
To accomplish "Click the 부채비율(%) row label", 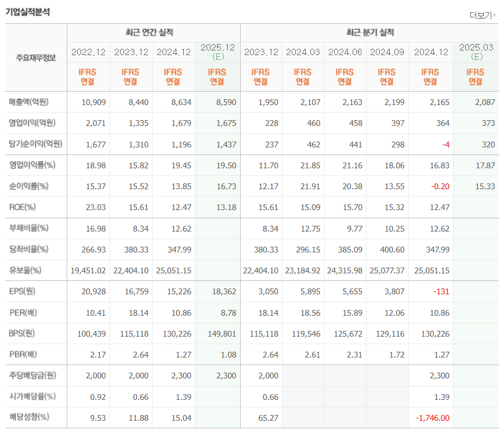I will 28,228.
